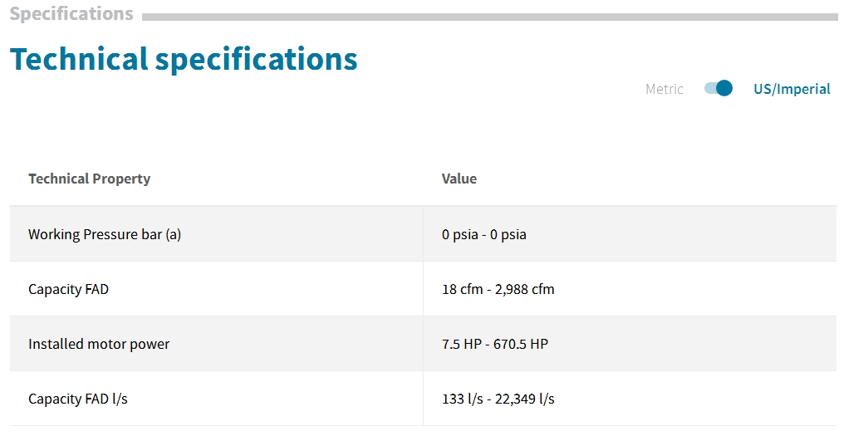
Task: Click the 18 cfm - 2,988 cfm value
Action: click(x=498, y=289)
